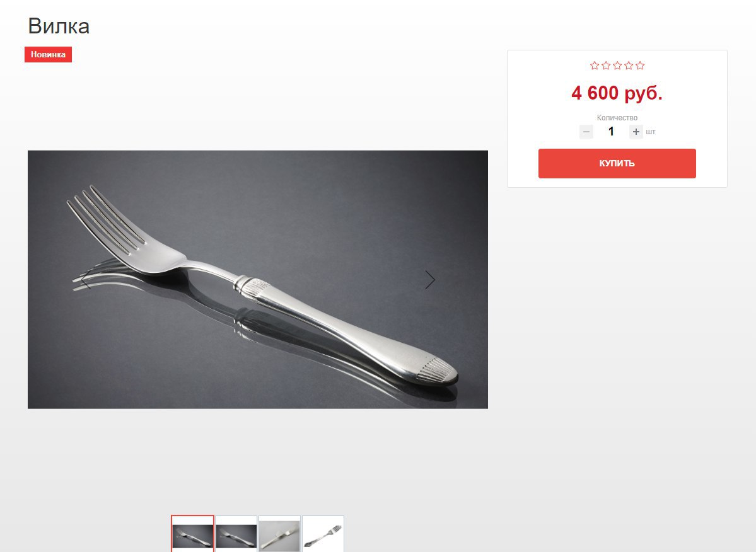756x552 pixels.
Task: Decrease quantity with the minus button
Action: [x=586, y=132]
